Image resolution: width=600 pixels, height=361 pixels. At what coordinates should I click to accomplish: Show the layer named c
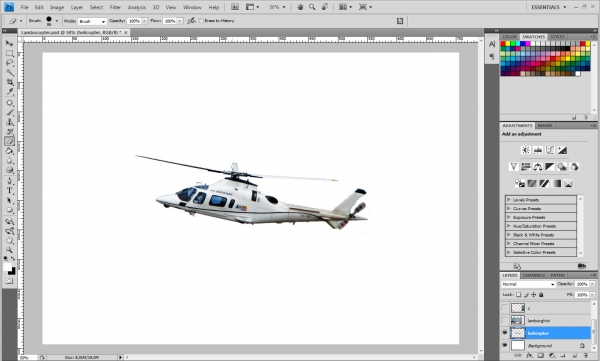point(505,308)
